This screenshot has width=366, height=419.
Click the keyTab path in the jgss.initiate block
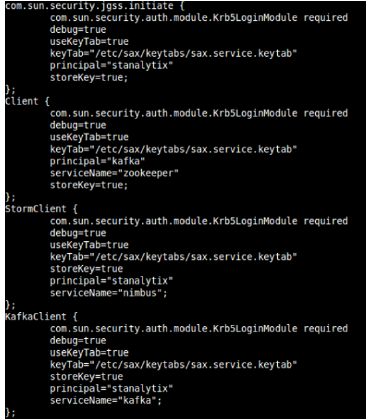click(173, 54)
